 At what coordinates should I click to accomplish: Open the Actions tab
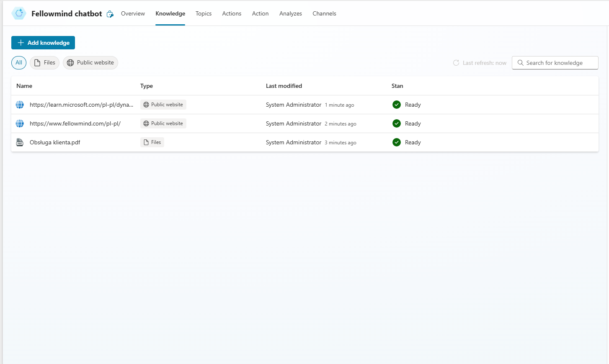tap(232, 13)
